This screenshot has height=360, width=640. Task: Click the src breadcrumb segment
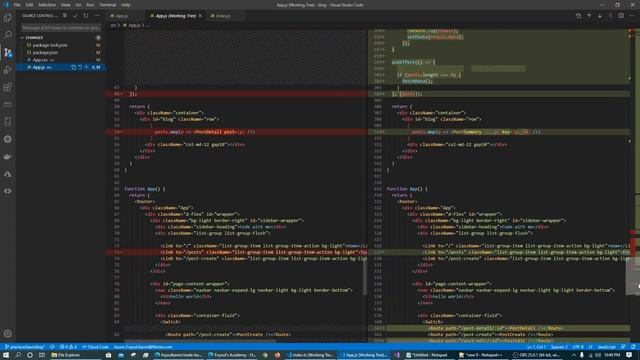[113, 25]
